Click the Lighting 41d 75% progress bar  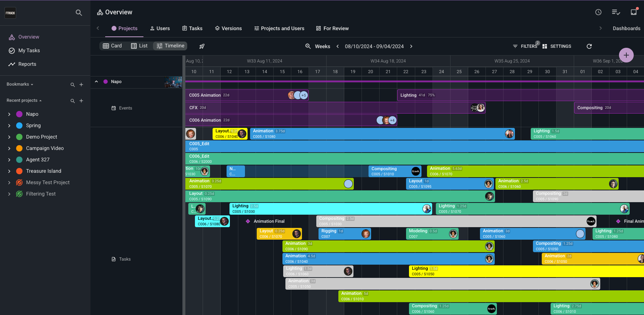click(x=520, y=95)
